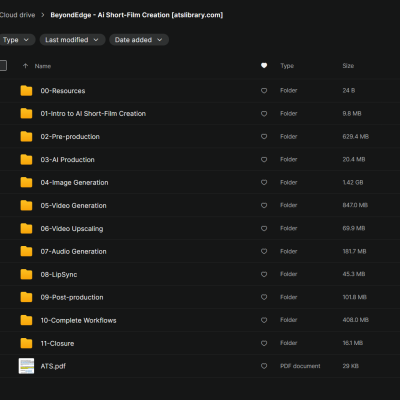Click the 09-Post-production folder icon
The height and width of the screenshot is (400, 400).
26,297
